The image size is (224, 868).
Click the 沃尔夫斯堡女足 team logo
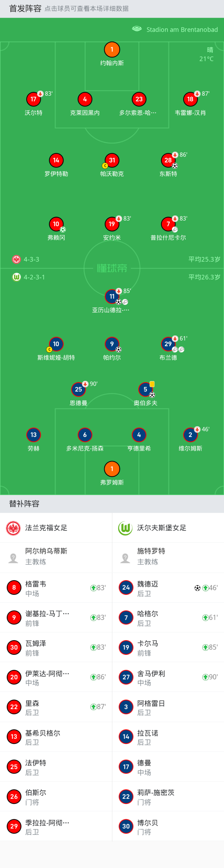tap(125, 528)
